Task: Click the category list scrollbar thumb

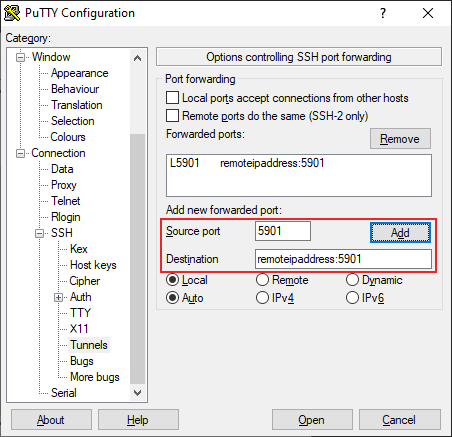Action: (137, 259)
